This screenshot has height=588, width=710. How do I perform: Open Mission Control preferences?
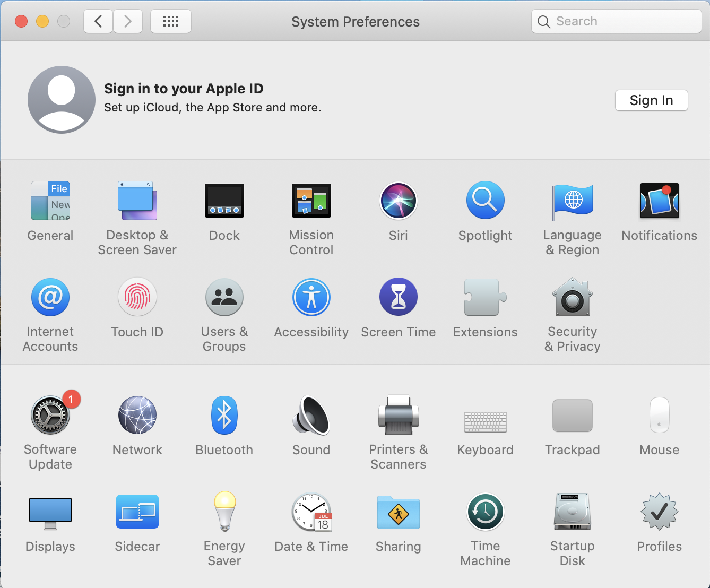click(311, 201)
